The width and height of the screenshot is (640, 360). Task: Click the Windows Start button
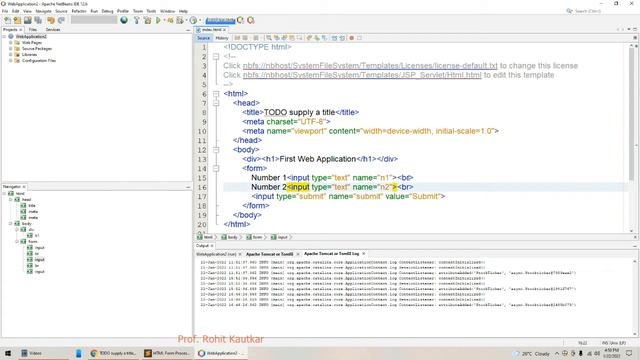pos(8,353)
